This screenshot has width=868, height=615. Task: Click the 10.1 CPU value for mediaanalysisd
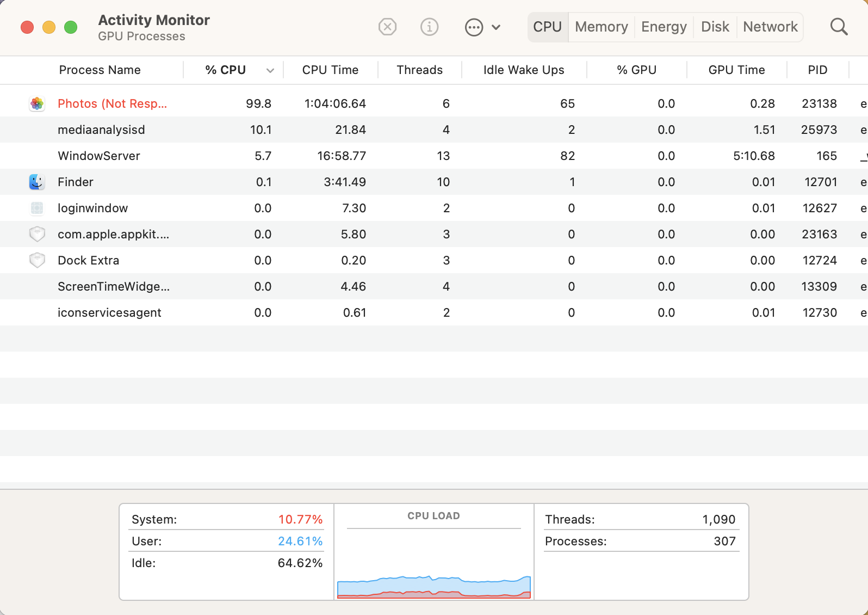[x=261, y=130]
